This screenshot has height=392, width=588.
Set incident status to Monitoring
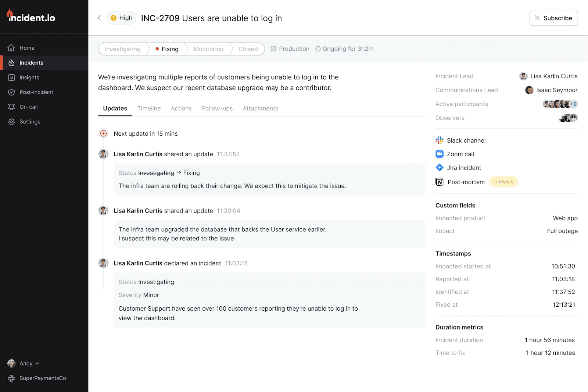[x=208, y=49]
